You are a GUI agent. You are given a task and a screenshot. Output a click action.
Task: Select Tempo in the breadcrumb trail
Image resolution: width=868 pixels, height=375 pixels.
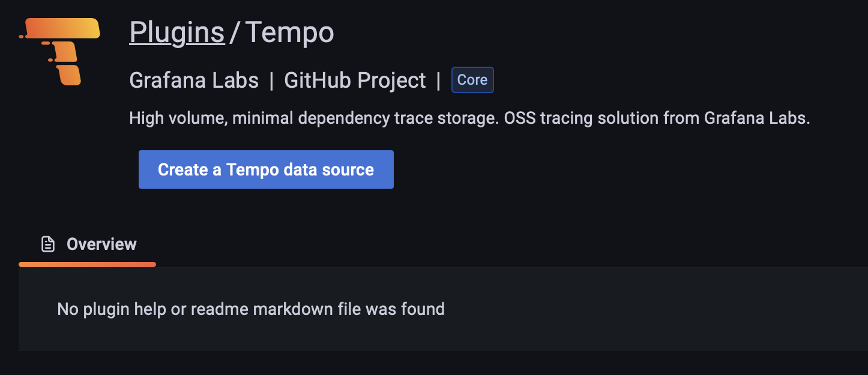(289, 32)
